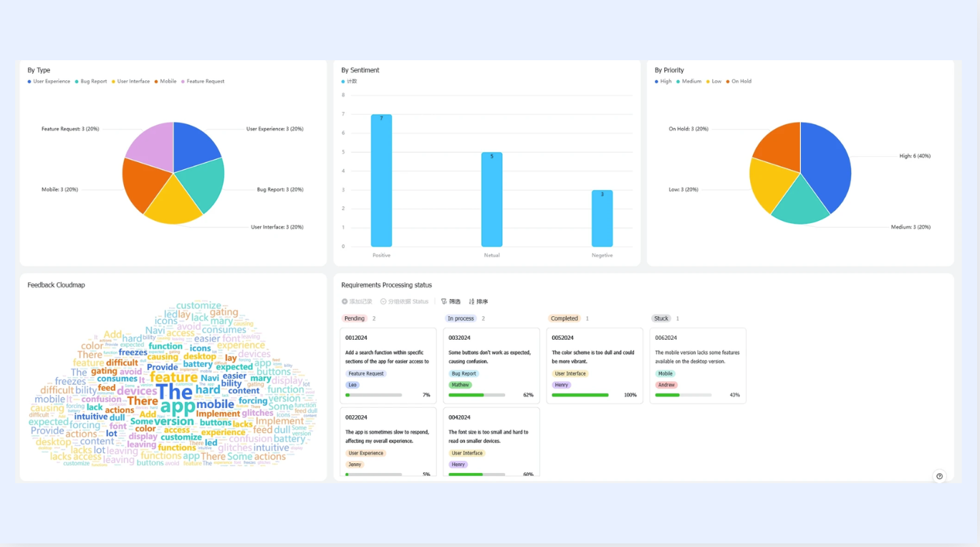Click the Positive bar in sentiment chart

[381, 181]
